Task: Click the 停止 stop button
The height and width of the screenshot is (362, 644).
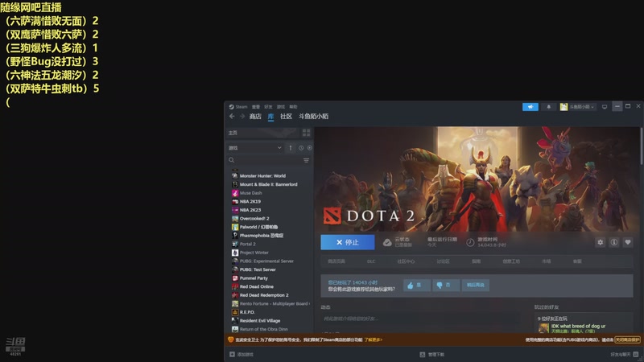Action: (348, 242)
